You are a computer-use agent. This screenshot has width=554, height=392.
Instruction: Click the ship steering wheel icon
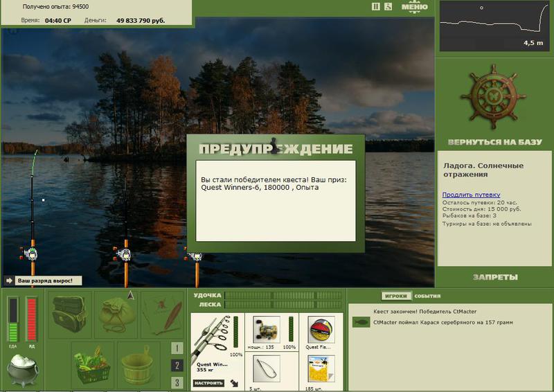494,97
